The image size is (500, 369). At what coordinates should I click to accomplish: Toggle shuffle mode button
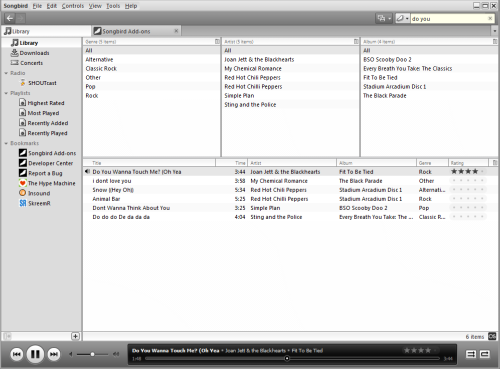[x=471, y=354]
